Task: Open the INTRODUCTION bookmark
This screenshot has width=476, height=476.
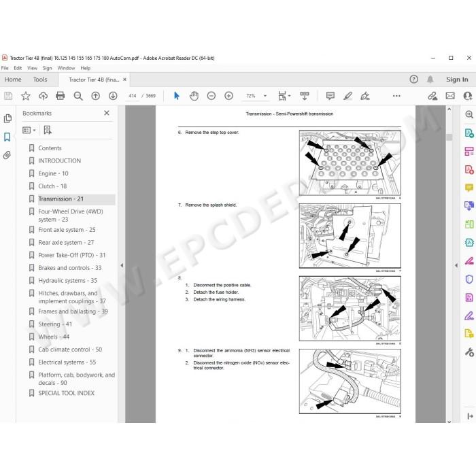Action: 60,161
